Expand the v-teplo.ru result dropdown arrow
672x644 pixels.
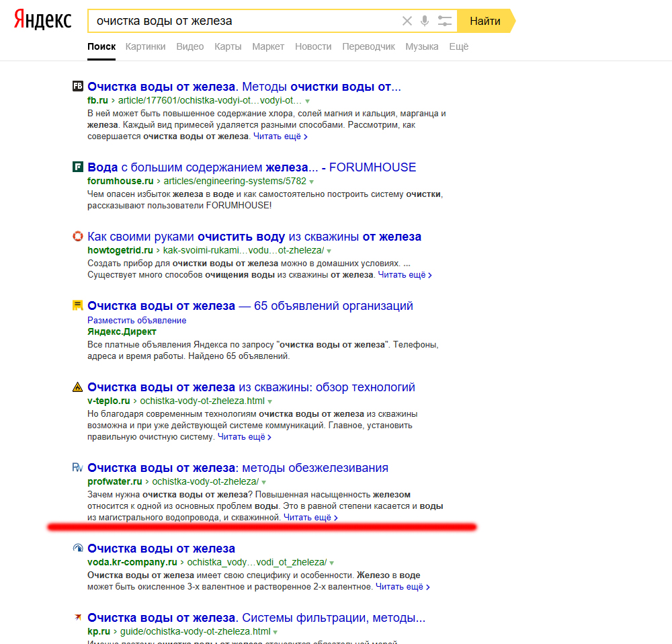pos(270,402)
